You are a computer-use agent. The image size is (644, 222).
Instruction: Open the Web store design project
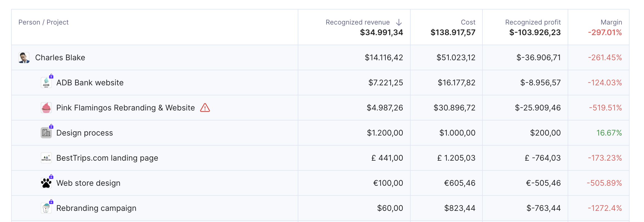[88, 183]
